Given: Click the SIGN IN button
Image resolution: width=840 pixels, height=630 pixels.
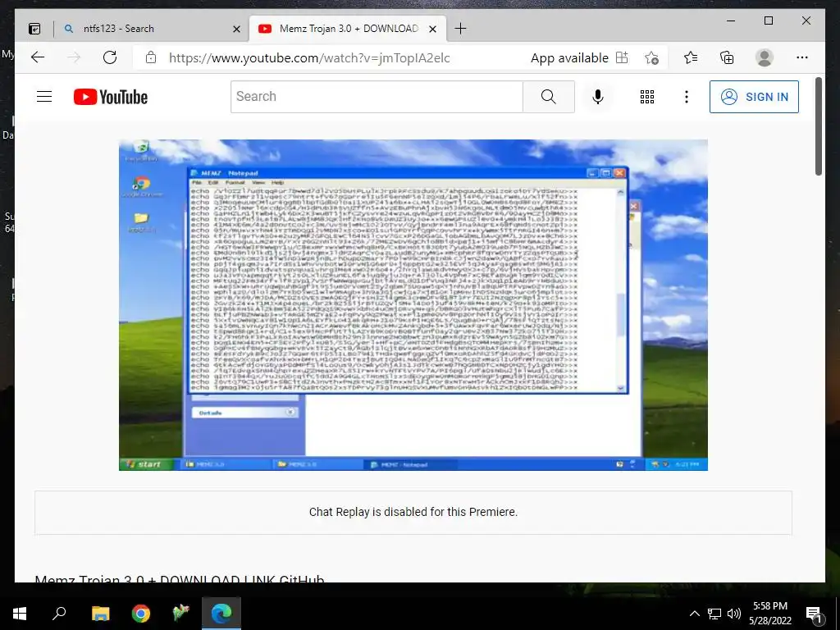Looking at the screenshot, I should click(755, 97).
